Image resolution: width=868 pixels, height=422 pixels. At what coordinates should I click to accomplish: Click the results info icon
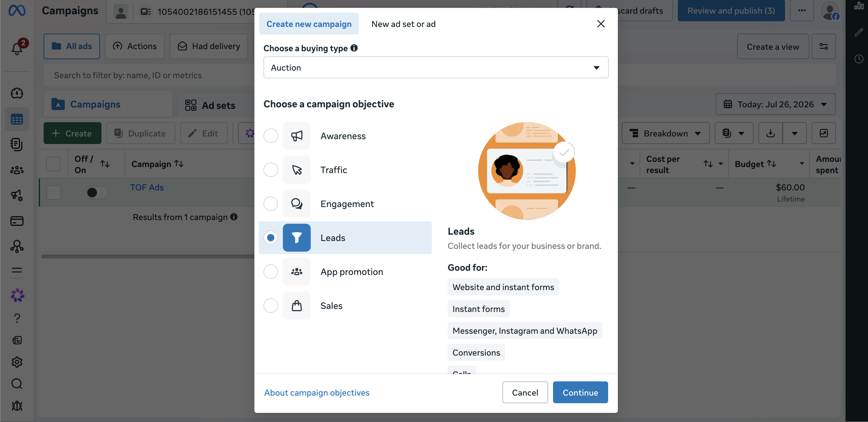coord(234,216)
